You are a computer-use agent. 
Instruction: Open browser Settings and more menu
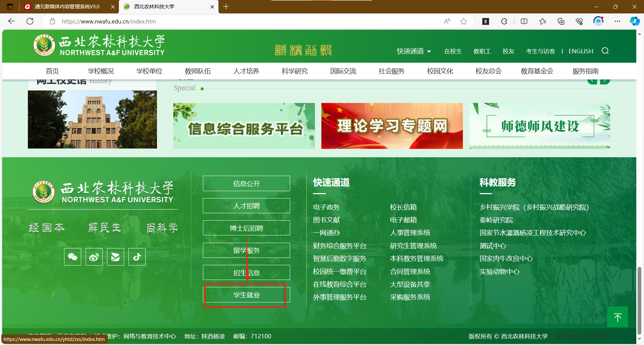click(x=617, y=21)
